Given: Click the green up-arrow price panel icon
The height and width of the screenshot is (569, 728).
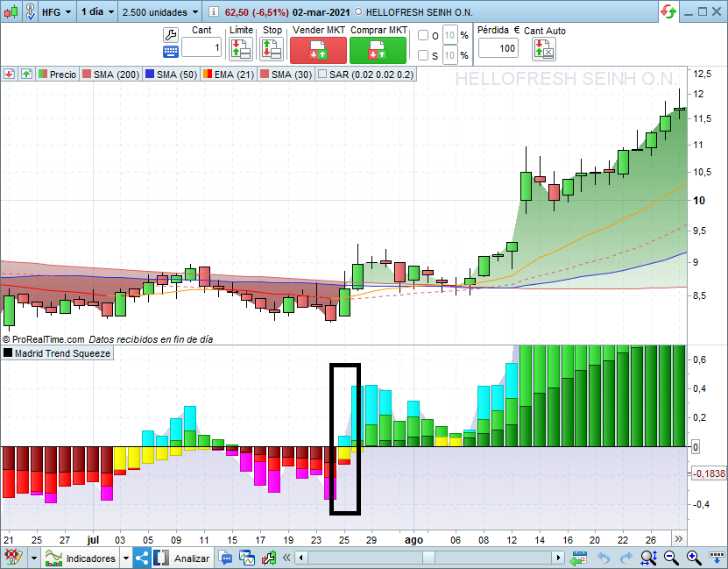Looking at the screenshot, I should coord(26,74).
